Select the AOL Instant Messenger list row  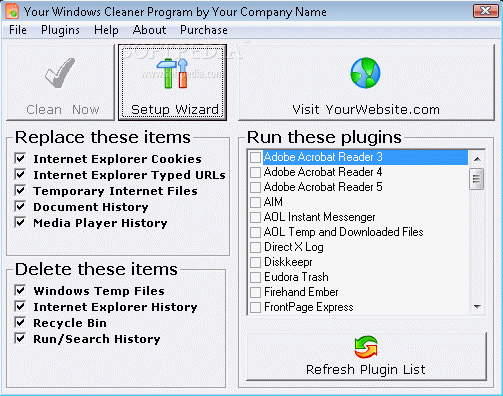[359, 217]
